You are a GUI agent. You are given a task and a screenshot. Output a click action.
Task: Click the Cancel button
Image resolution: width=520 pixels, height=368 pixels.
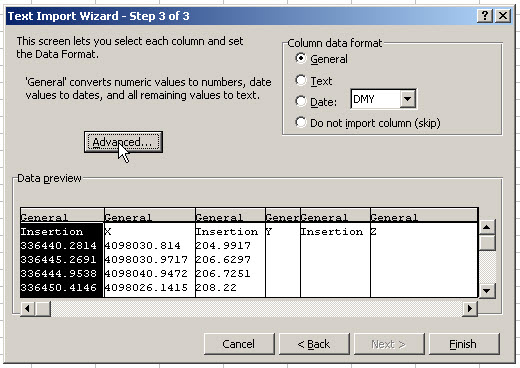point(239,344)
